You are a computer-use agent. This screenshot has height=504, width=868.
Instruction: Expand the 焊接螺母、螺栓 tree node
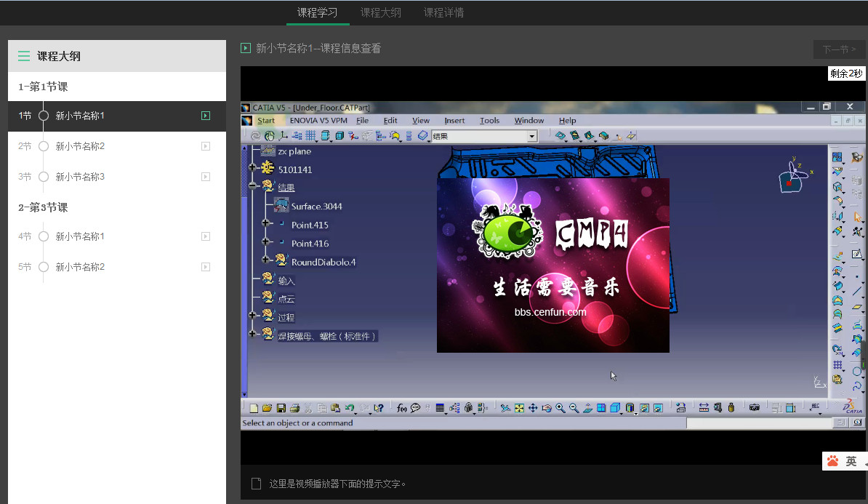252,333
